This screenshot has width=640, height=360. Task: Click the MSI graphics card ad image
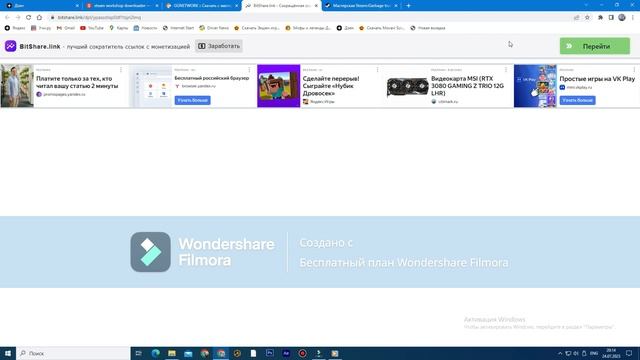(x=407, y=87)
